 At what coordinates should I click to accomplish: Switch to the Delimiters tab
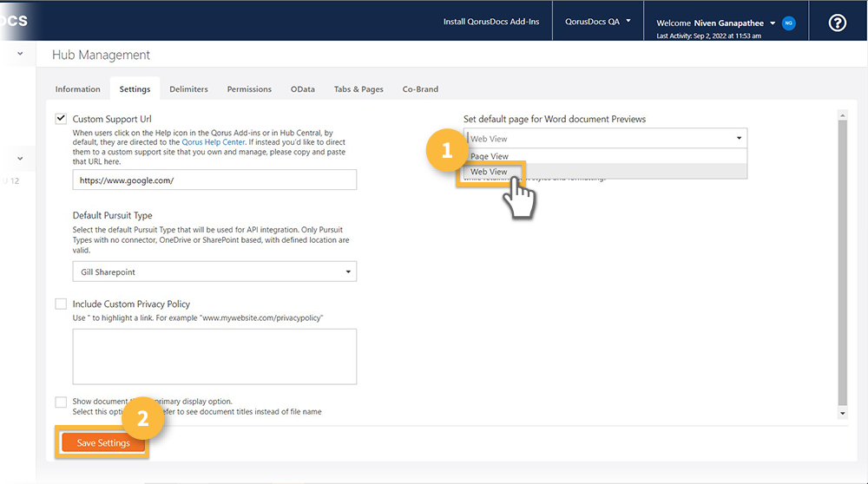pyautogui.click(x=188, y=89)
